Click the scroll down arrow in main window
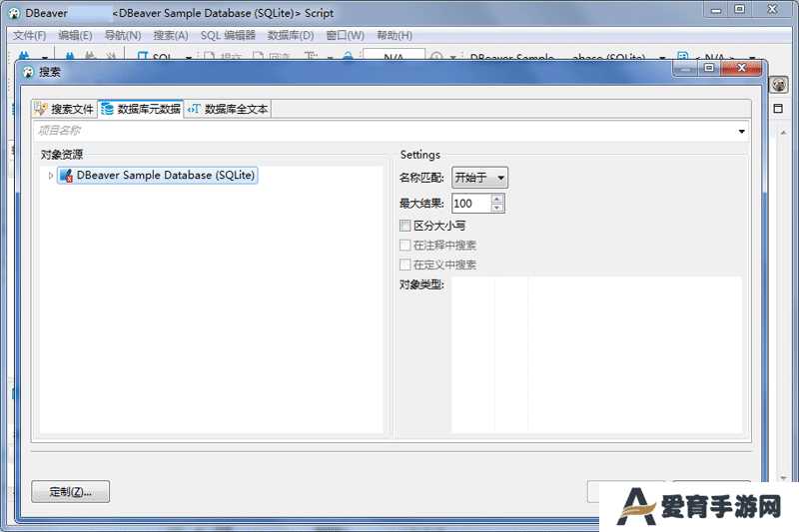799x532 pixels. click(784, 478)
